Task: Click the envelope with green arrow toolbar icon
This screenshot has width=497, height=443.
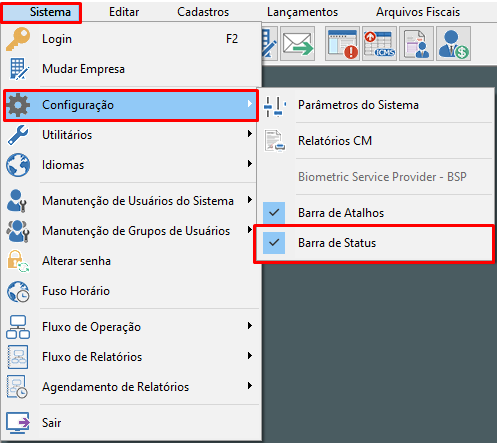Action: click(298, 44)
